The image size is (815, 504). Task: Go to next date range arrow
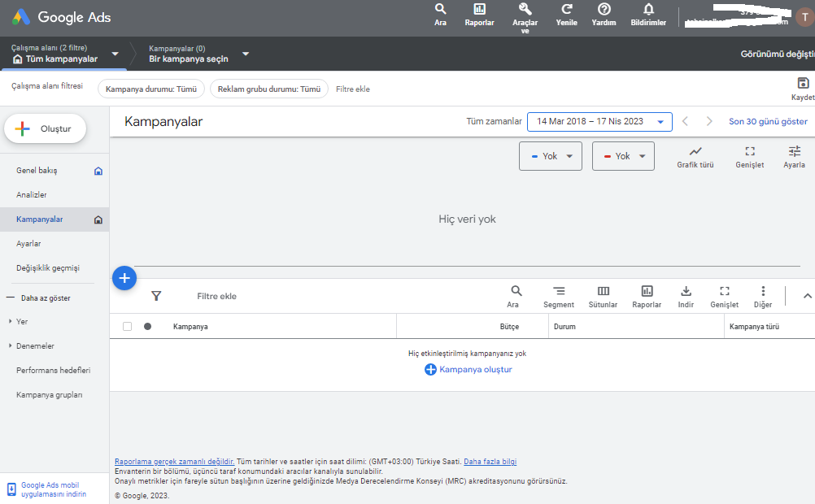pyautogui.click(x=709, y=122)
